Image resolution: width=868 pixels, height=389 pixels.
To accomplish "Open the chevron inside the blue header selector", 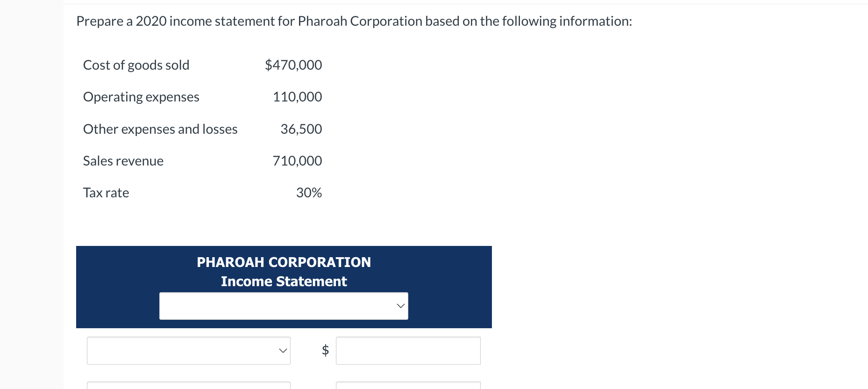I will point(400,306).
